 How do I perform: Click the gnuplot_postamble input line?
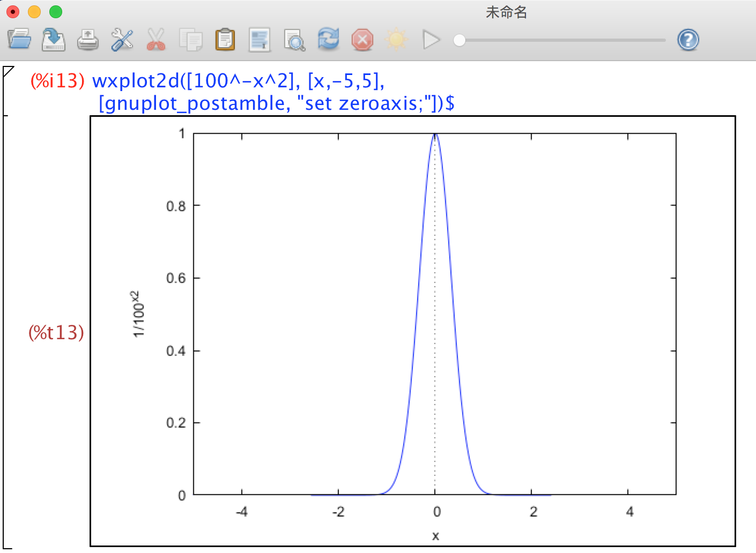tap(277, 103)
